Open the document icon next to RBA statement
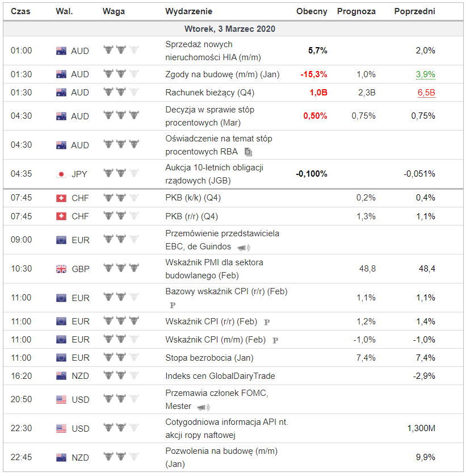This screenshot has width=466, height=476. pos(248,152)
